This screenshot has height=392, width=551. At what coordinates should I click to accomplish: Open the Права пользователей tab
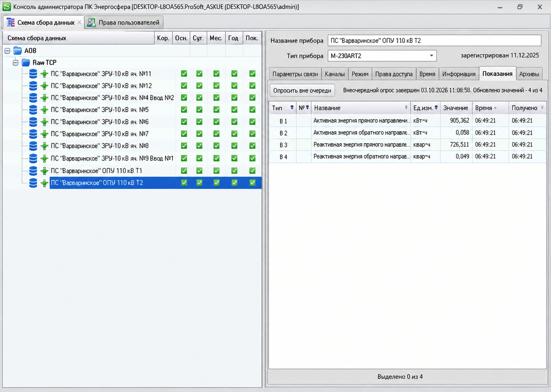tap(124, 23)
